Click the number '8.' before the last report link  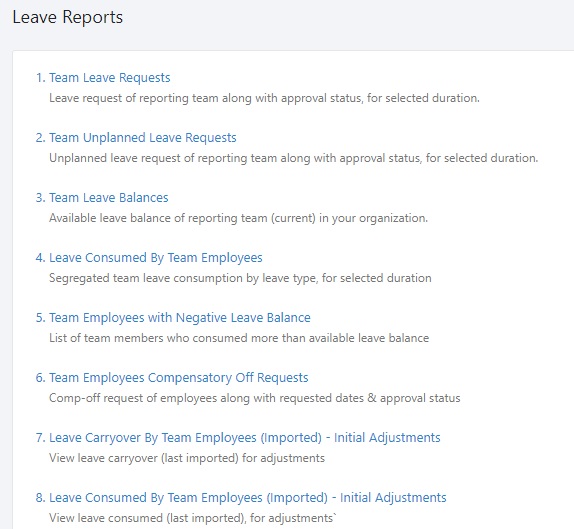(41, 498)
